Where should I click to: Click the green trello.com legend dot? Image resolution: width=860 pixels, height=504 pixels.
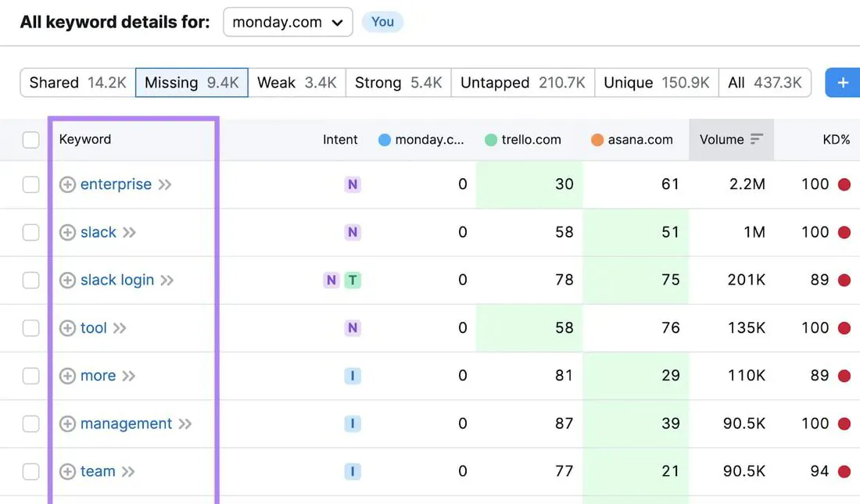click(489, 139)
